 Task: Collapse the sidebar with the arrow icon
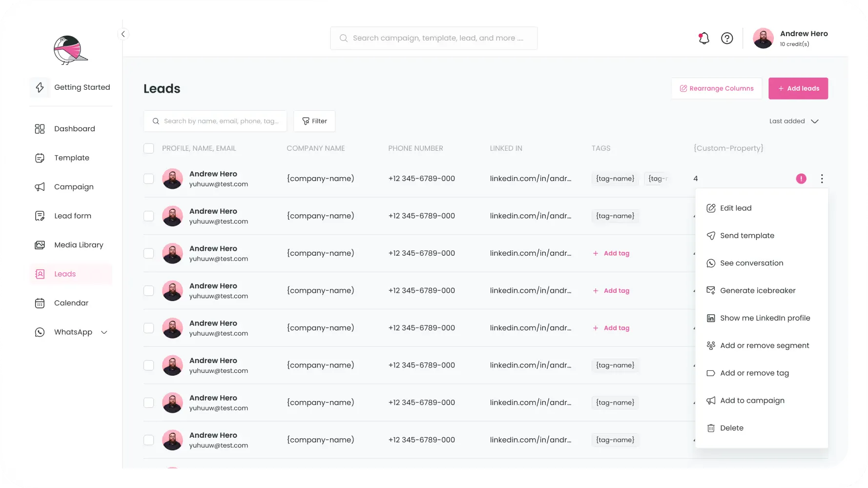[x=123, y=34]
